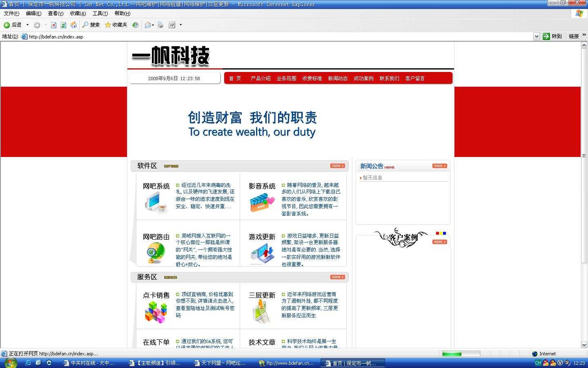Click 首页 in the red navigation bar
The height and width of the screenshot is (368, 588).
(235, 79)
